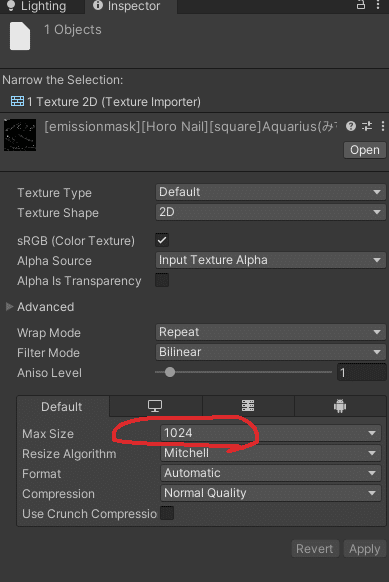The height and width of the screenshot is (582, 389).
Task: Expand the Advanced section
Action: pyautogui.click(x=10, y=307)
